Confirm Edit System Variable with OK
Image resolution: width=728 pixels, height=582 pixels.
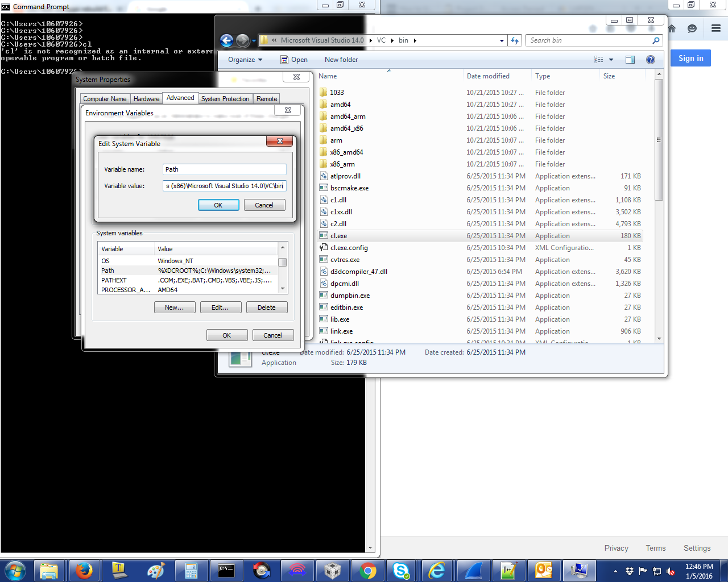click(218, 205)
